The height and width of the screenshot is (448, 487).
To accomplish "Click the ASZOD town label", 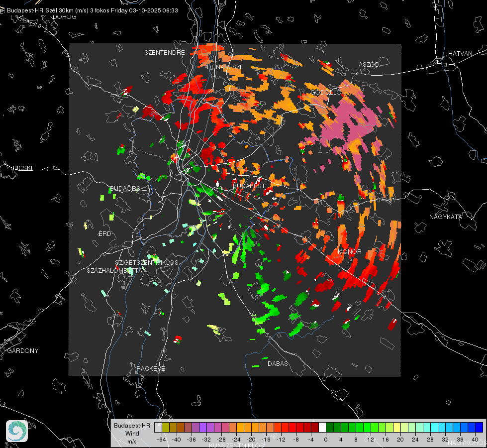I will coord(369,64).
